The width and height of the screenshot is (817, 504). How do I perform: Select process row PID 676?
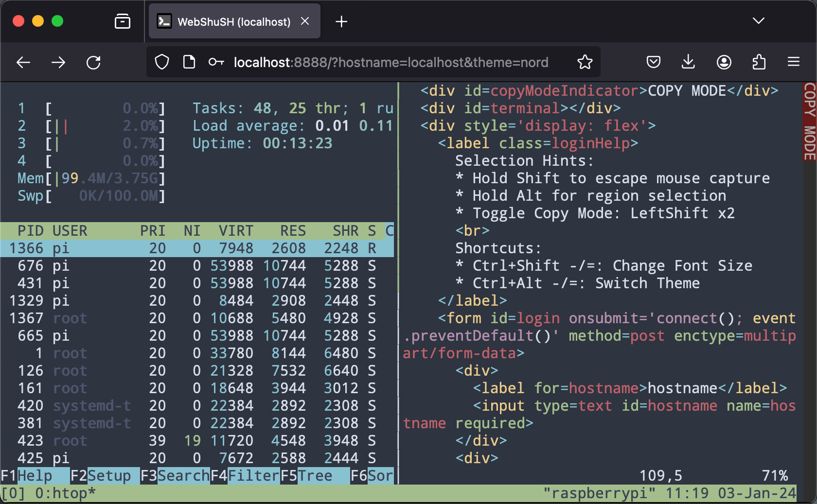tap(197, 266)
